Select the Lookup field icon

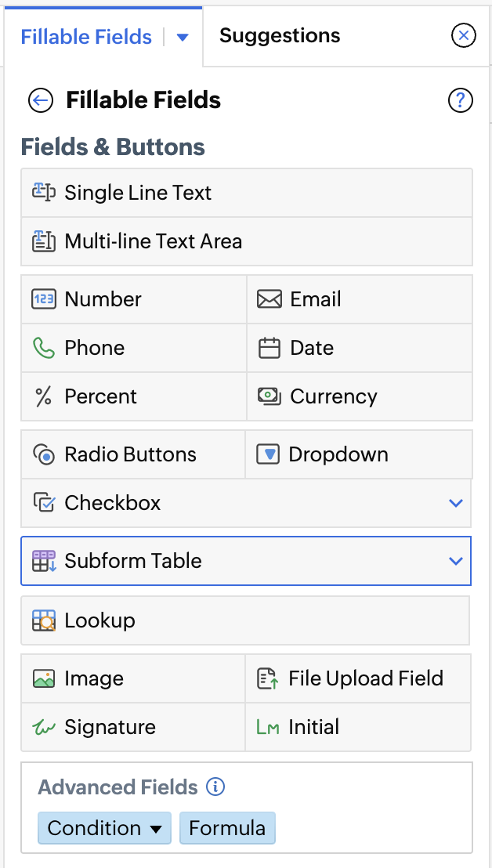coord(43,620)
